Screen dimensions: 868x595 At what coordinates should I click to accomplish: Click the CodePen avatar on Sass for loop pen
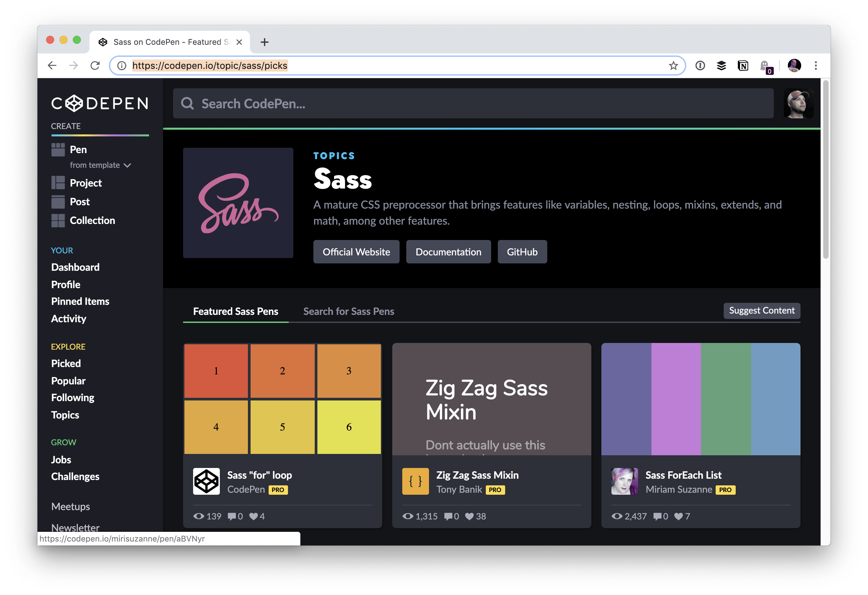[205, 481]
